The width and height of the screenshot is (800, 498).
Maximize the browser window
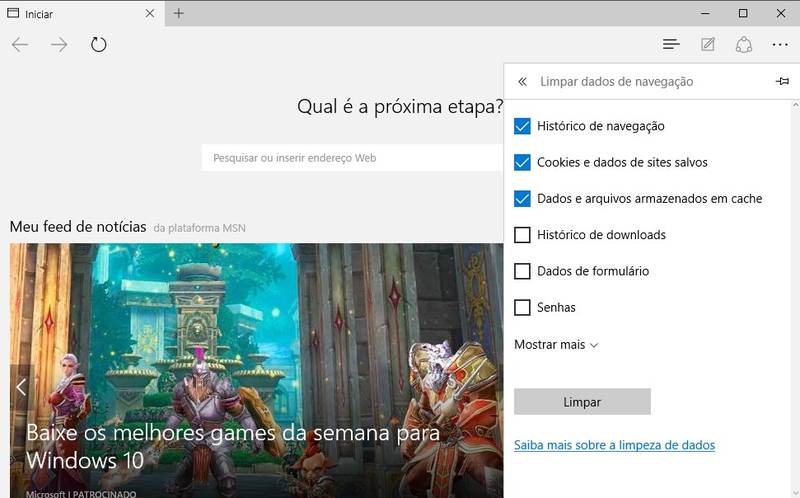pos(743,14)
